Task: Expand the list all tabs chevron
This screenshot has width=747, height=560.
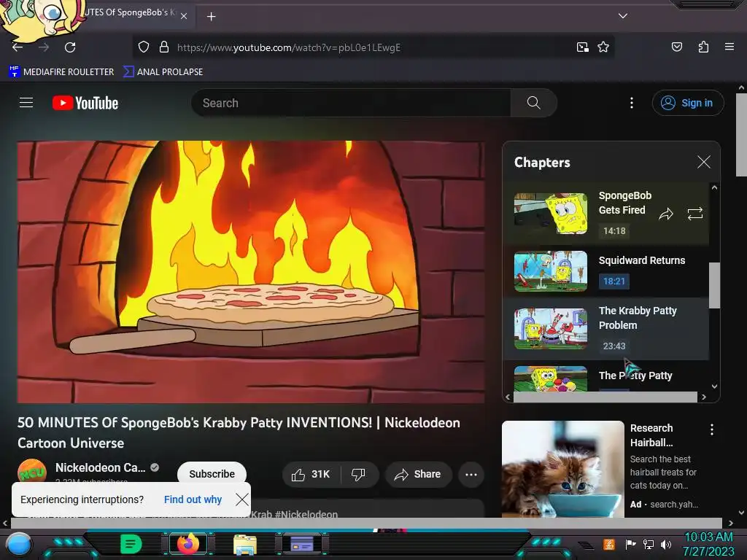Action: click(623, 16)
